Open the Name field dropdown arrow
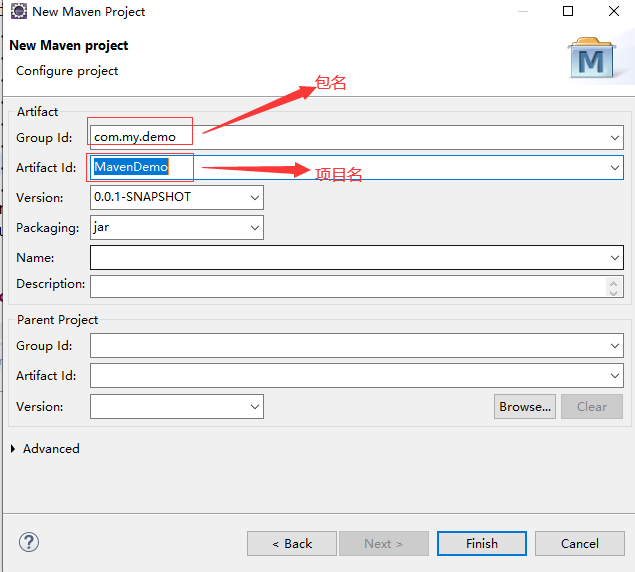 pyautogui.click(x=615, y=258)
